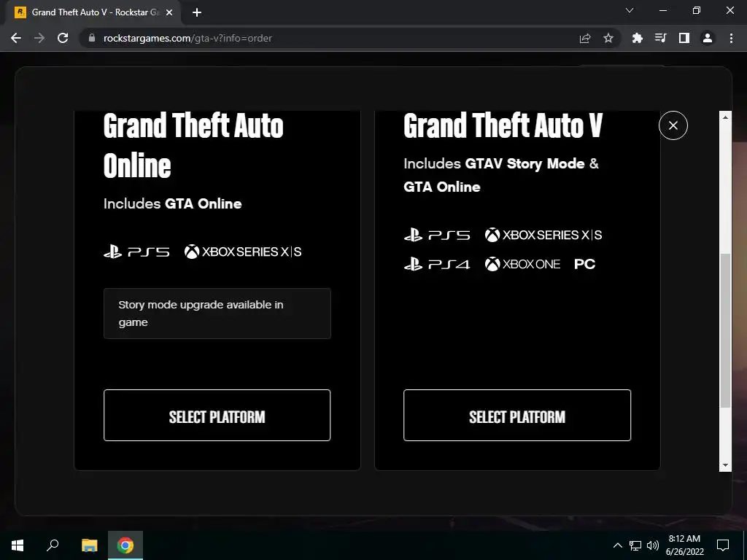The width and height of the screenshot is (747, 560).
Task: Click 'Includes GTAV Story Mode & GTA Online' text
Action: click(501, 175)
